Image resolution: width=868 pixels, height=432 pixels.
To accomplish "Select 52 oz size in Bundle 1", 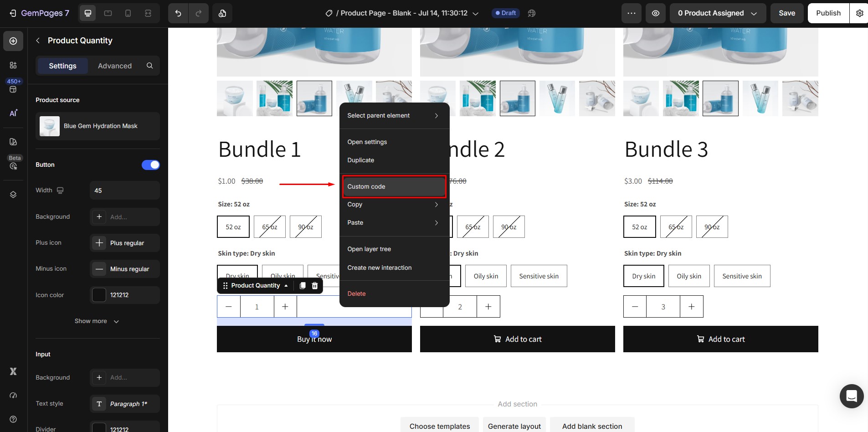I will [x=233, y=227].
